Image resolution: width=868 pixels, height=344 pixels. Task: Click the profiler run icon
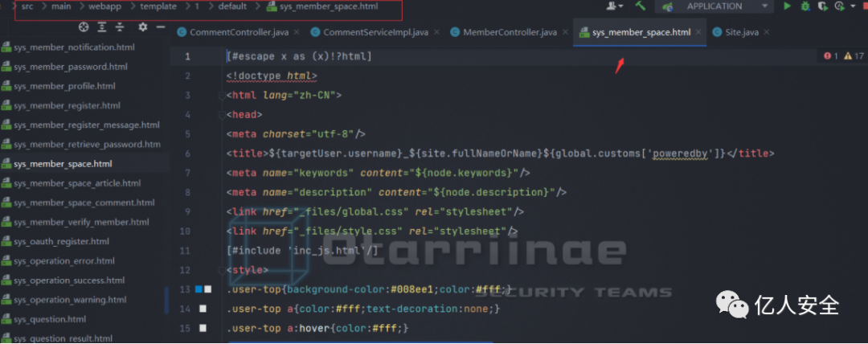(x=841, y=6)
